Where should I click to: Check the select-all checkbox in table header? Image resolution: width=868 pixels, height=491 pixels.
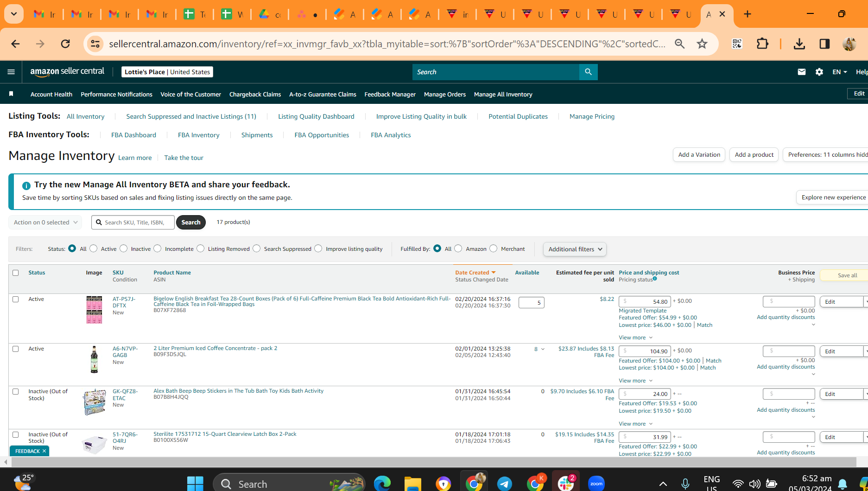point(16,273)
